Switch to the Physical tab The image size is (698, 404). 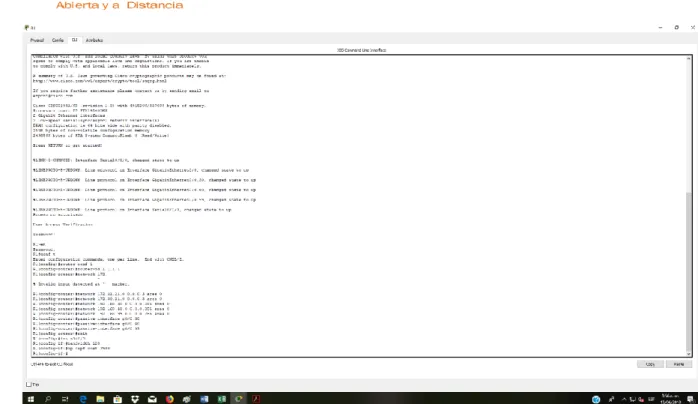(x=37, y=40)
